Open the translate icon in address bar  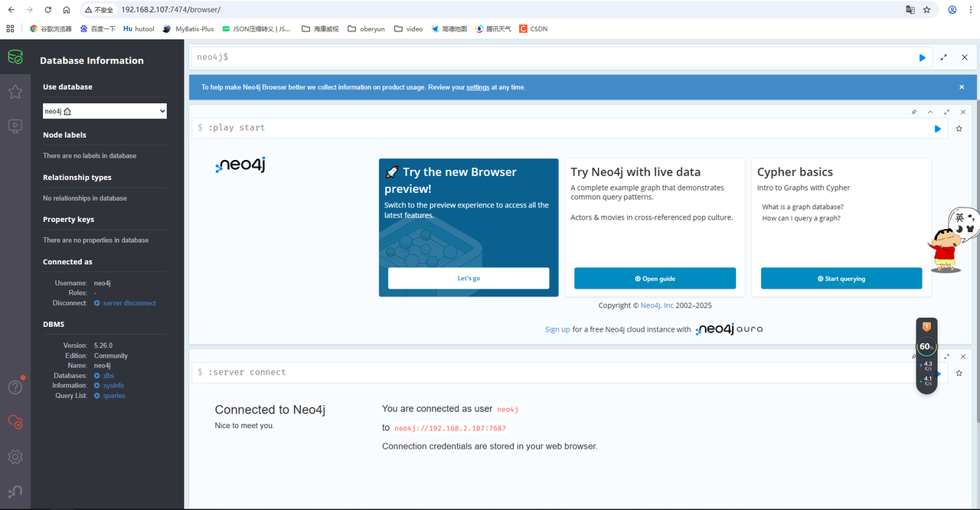click(910, 10)
